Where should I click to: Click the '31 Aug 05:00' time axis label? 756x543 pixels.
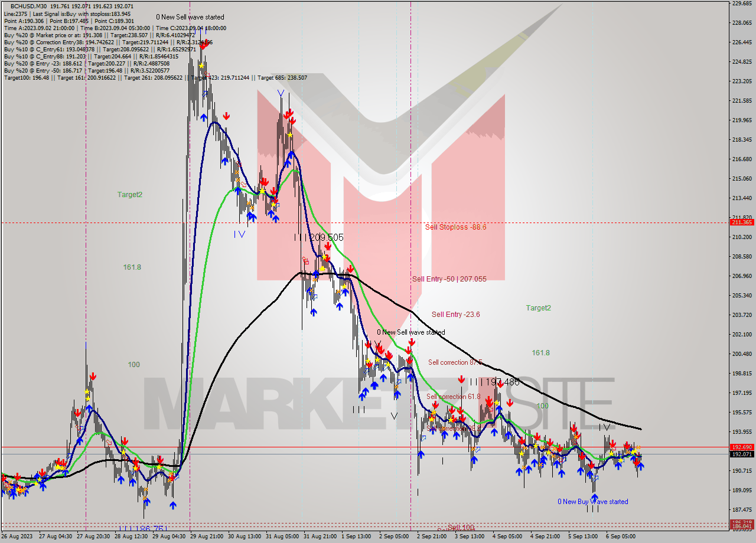coord(283,537)
